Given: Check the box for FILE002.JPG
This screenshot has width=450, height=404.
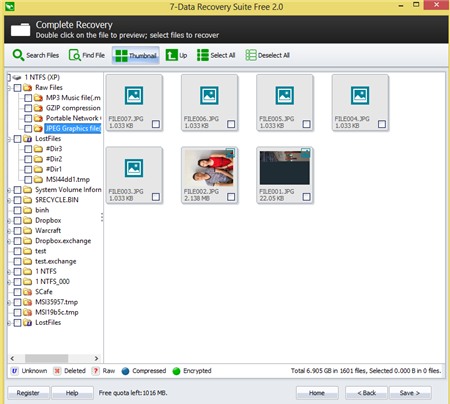Looking at the screenshot, I should pyautogui.click(x=231, y=197).
